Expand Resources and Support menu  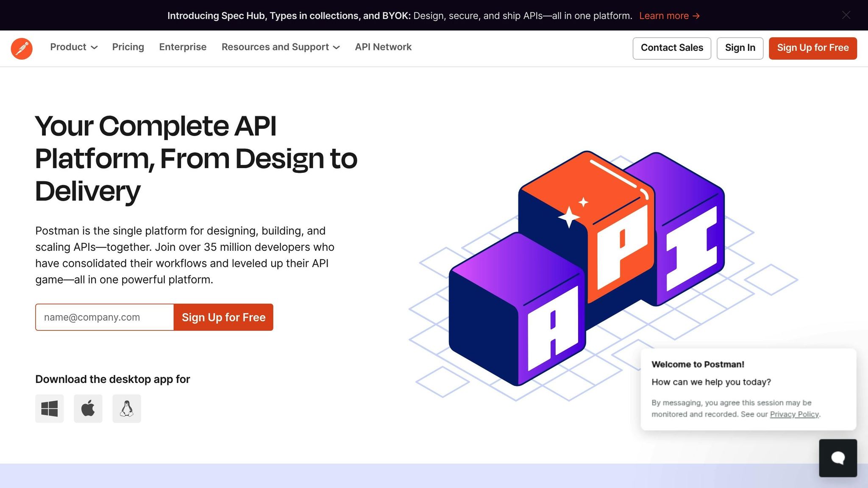click(281, 47)
